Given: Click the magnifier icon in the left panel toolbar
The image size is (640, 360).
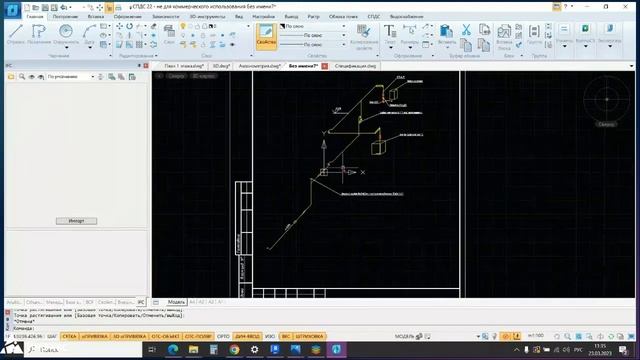Looking at the screenshot, I should coord(22,77).
